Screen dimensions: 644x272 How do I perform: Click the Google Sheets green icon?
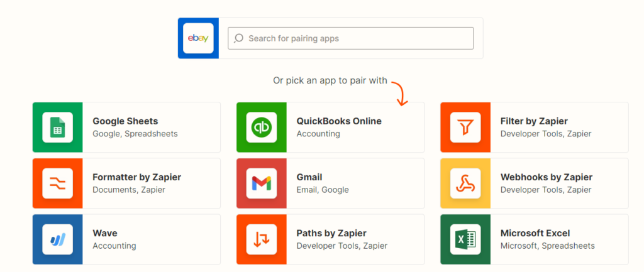coord(58,128)
